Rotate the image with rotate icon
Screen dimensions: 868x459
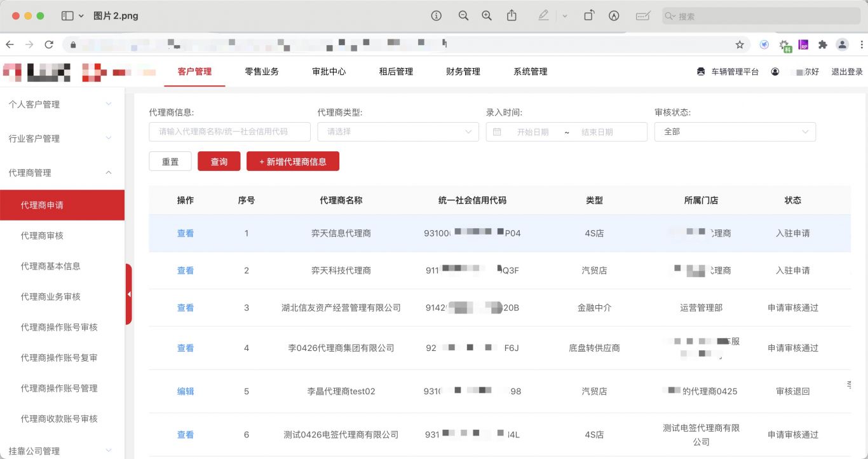(589, 16)
